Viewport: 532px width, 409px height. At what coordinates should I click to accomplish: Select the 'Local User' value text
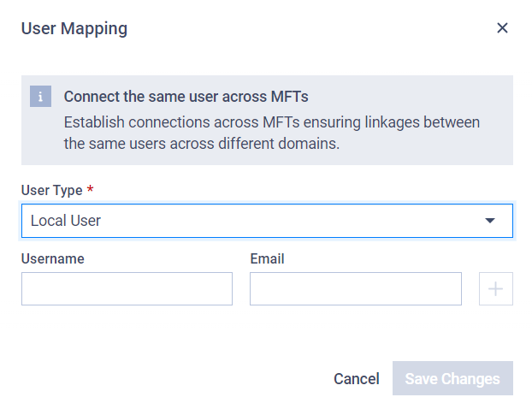point(66,221)
